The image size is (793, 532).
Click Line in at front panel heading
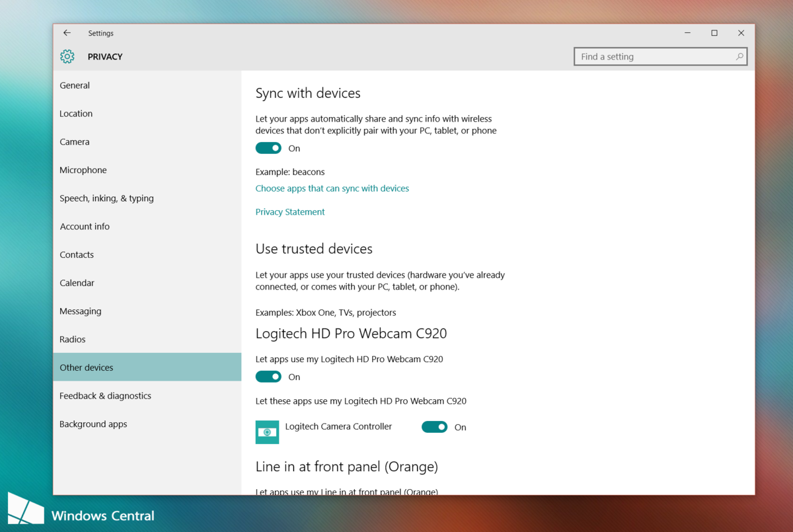click(347, 467)
